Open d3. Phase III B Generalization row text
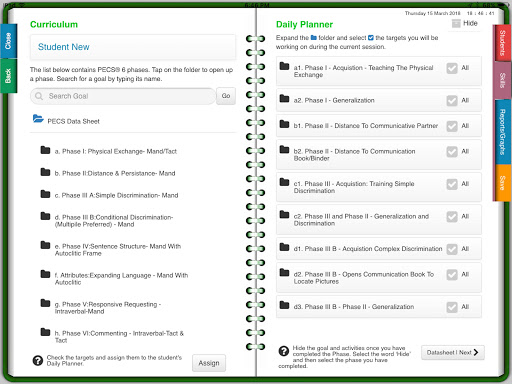The image size is (512, 384). (x=354, y=307)
